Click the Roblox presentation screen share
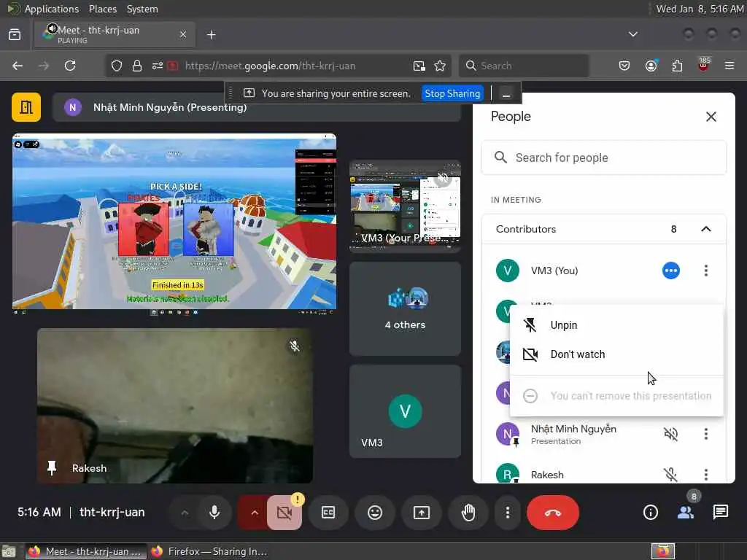The image size is (747, 560). (174, 224)
